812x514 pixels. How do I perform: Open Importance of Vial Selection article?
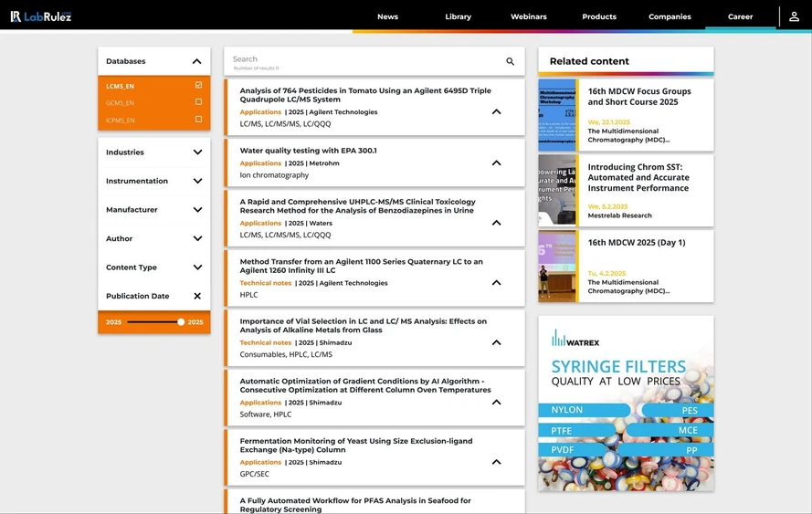click(x=363, y=326)
